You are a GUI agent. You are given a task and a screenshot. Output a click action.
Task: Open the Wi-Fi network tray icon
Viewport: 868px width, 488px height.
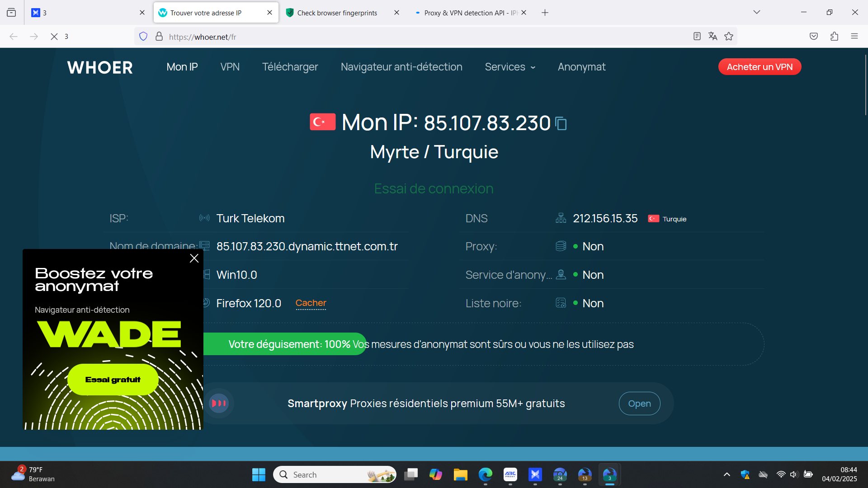[781, 474]
